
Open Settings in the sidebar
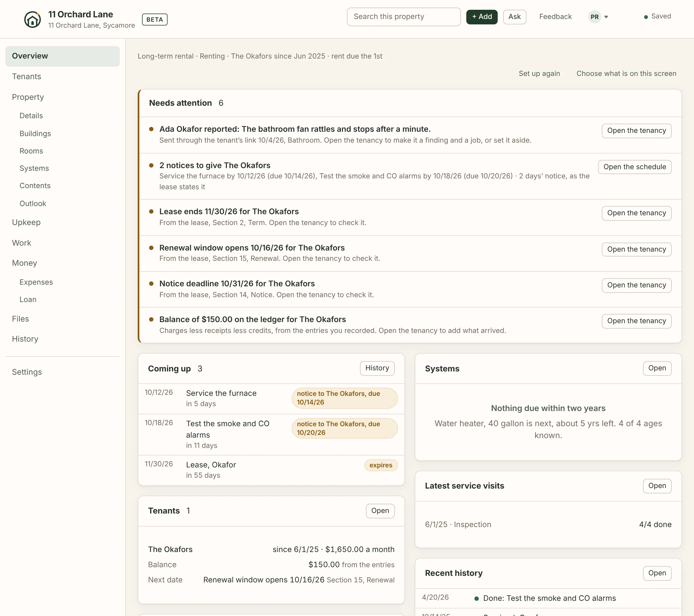coord(27,372)
